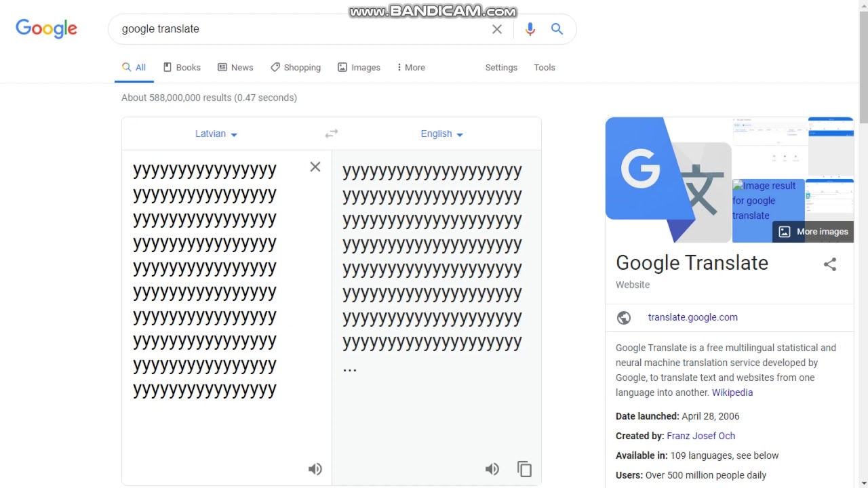Share the Google Translate knowledge panel

[x=830, y=264]
